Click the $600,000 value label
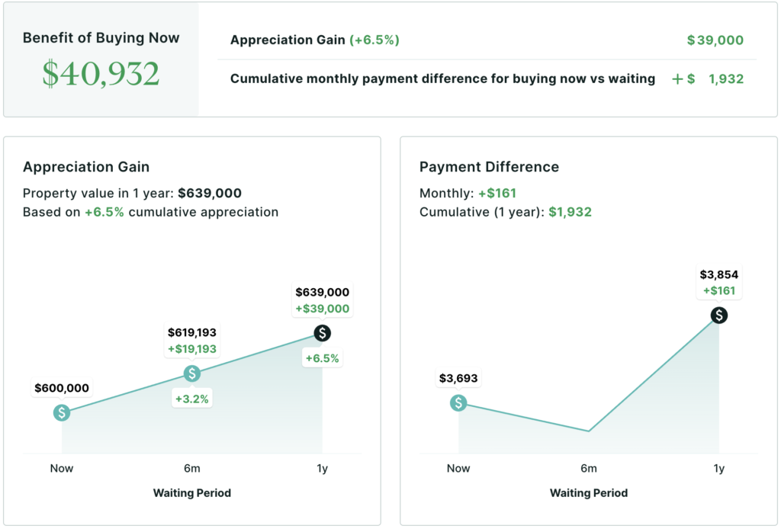 pos(62,388)
